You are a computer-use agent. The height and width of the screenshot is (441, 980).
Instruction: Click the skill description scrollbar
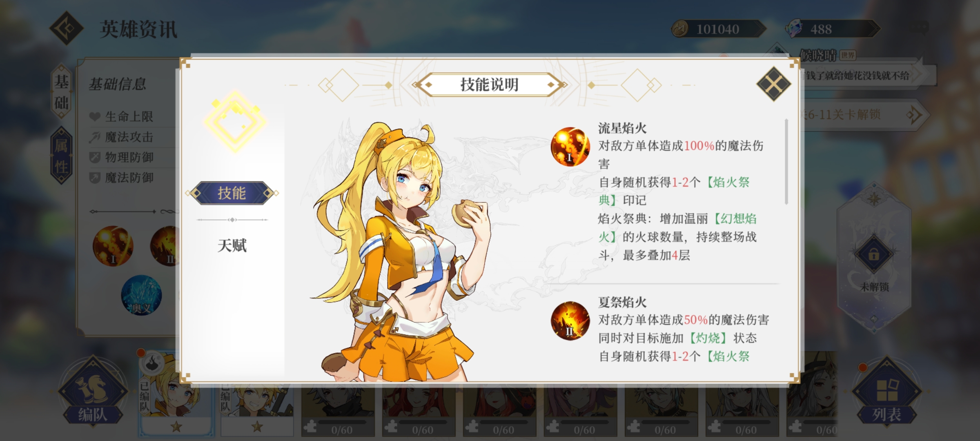[x=786, y=162]
